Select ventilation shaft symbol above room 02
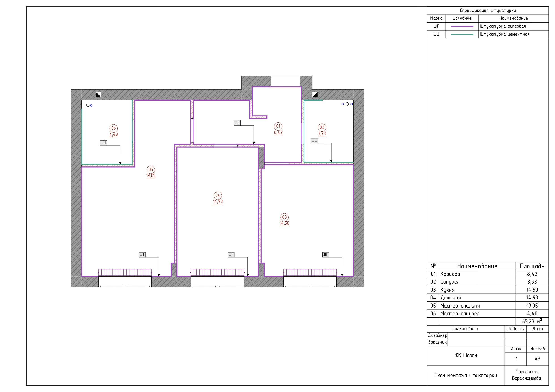555x392 pixels. 315,95
